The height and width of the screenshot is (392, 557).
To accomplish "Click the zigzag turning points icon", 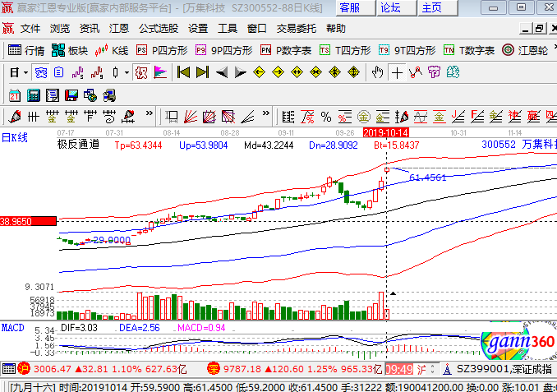I will click(415, 72).
